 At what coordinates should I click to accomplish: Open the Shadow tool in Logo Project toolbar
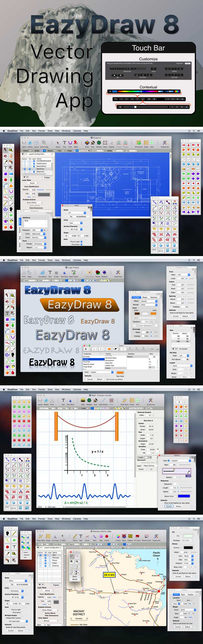pyautogui.click(x=104, y=273)
